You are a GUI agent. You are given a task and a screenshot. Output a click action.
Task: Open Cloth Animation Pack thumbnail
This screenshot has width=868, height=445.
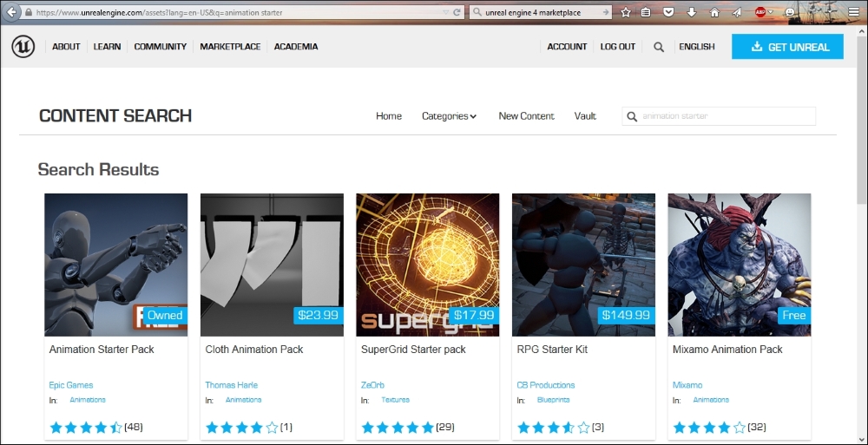(x=272, y=265)
